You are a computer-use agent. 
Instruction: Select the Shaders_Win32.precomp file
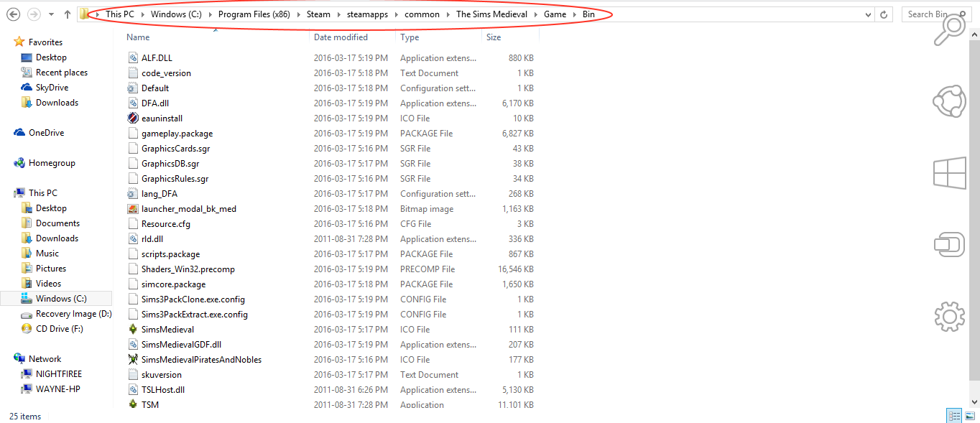[188, 269]
